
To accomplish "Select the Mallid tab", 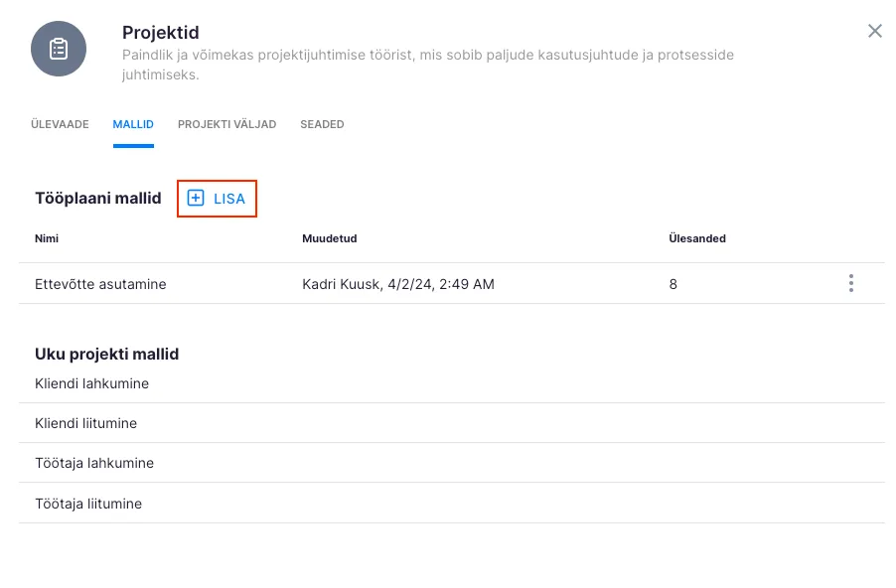I will coord(133,125).
